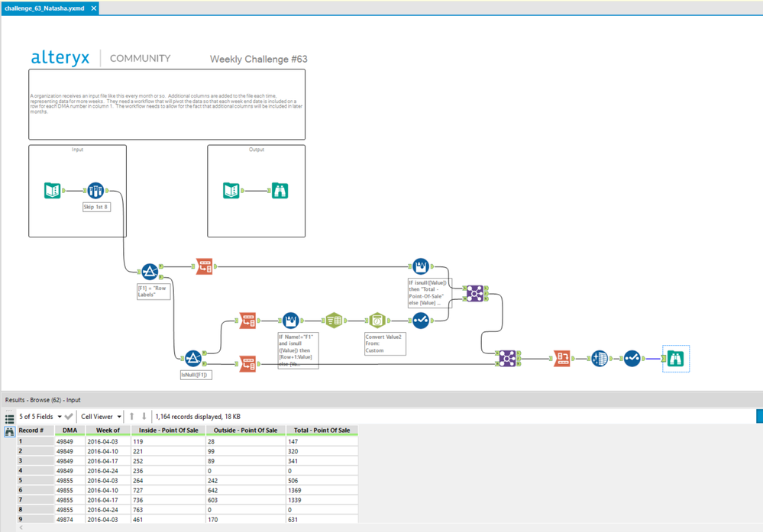Select the orange Cross Tab tool
Viewport: 763px width, 532px height.
[x=561, y=359]
